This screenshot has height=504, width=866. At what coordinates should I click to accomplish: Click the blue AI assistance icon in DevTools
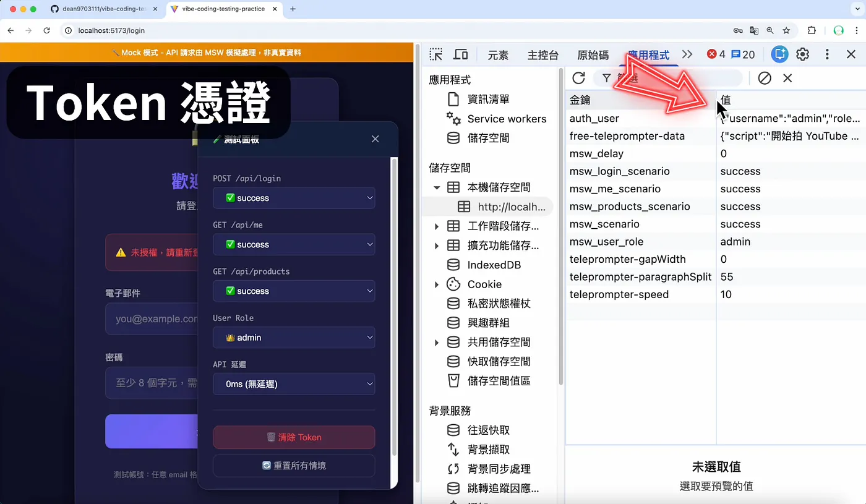(780, 54)
